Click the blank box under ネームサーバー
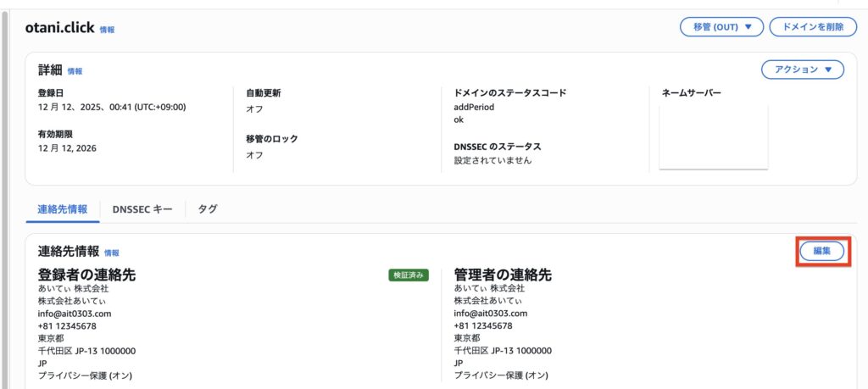The width and height of the screenshot is (868, 389). (713, 137)
